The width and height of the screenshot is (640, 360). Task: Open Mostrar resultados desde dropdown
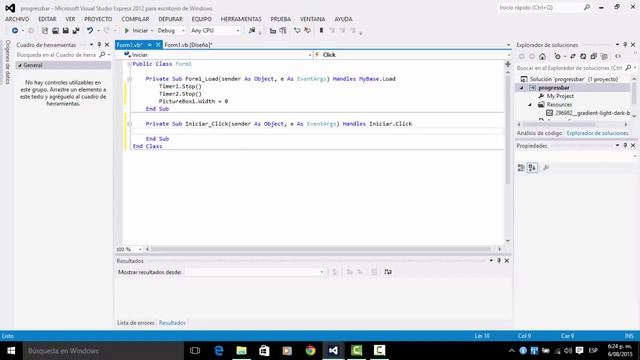322,272
